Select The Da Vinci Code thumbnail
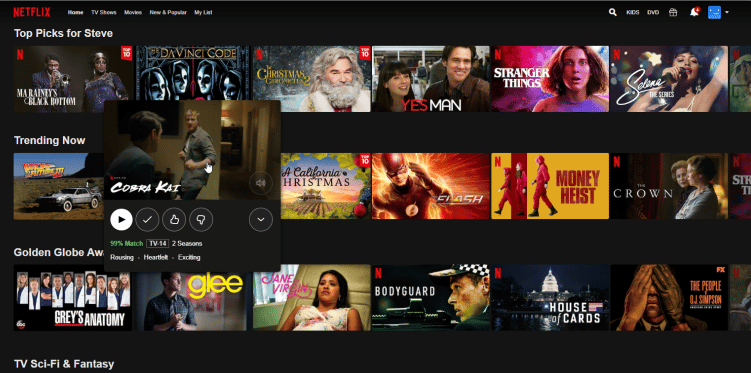The width and height of the screenshot is (751, 373). [x=193, y=73]
